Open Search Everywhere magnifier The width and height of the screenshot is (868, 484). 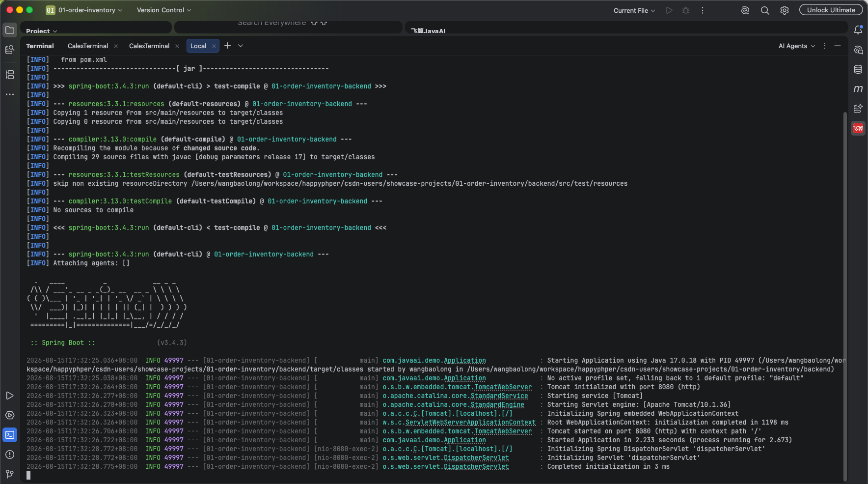pos(765,10)
